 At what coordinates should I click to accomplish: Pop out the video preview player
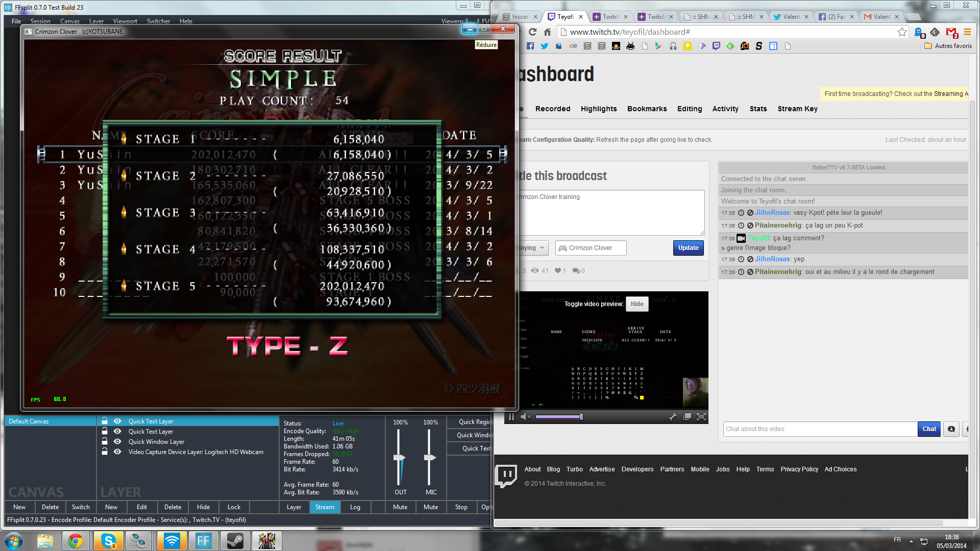point(687,417)
